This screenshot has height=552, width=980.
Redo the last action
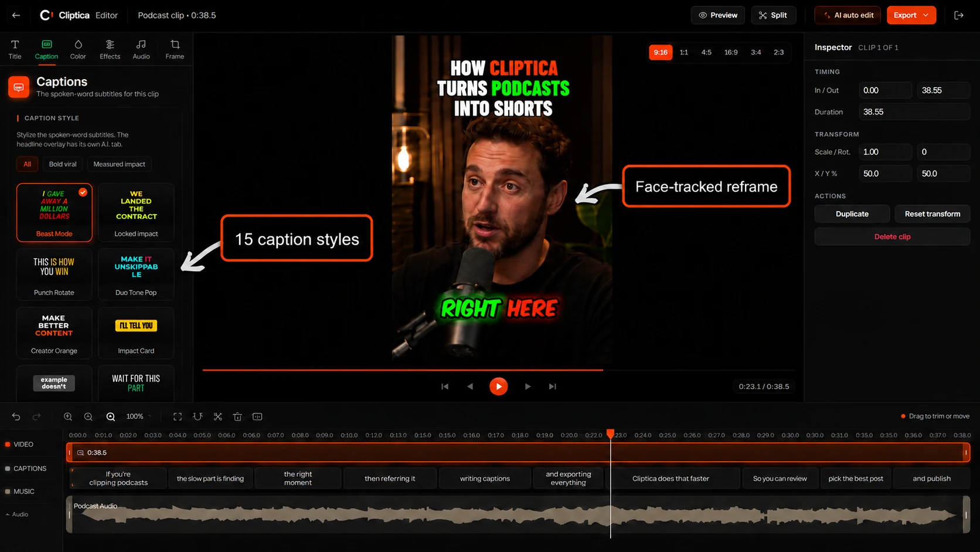click(36, 416)
